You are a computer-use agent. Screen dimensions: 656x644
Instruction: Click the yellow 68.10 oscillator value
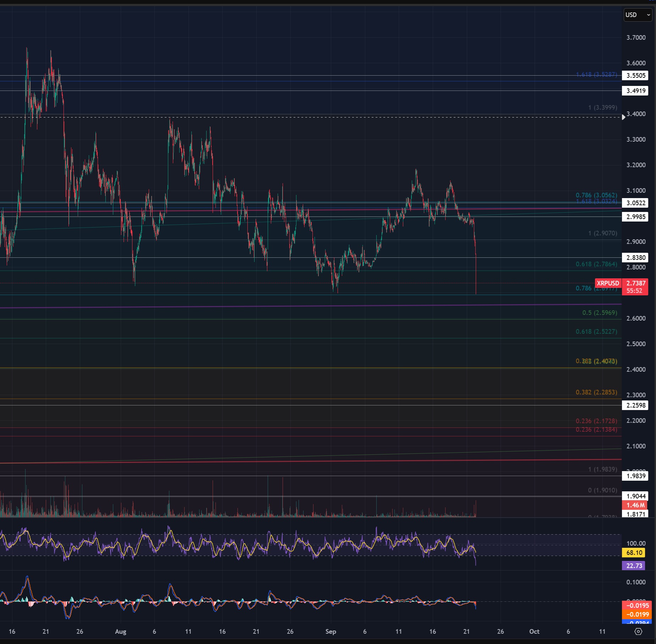(634, 553)
